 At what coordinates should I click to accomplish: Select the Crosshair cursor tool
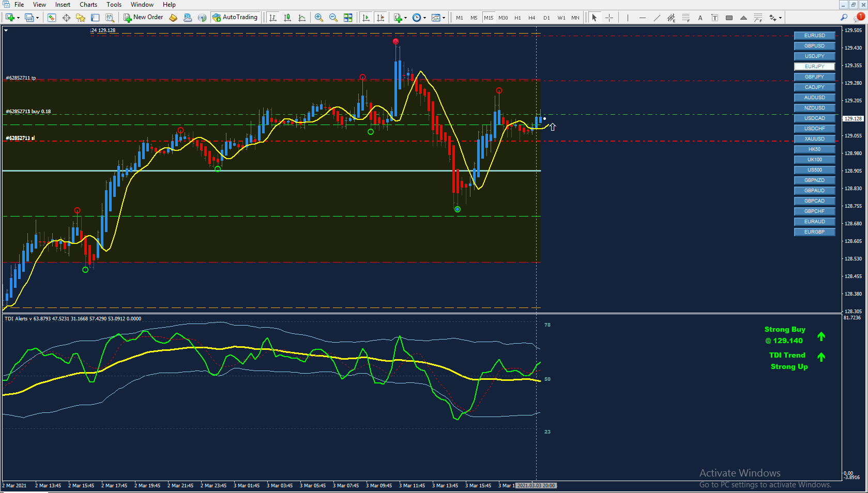(610, 18)
